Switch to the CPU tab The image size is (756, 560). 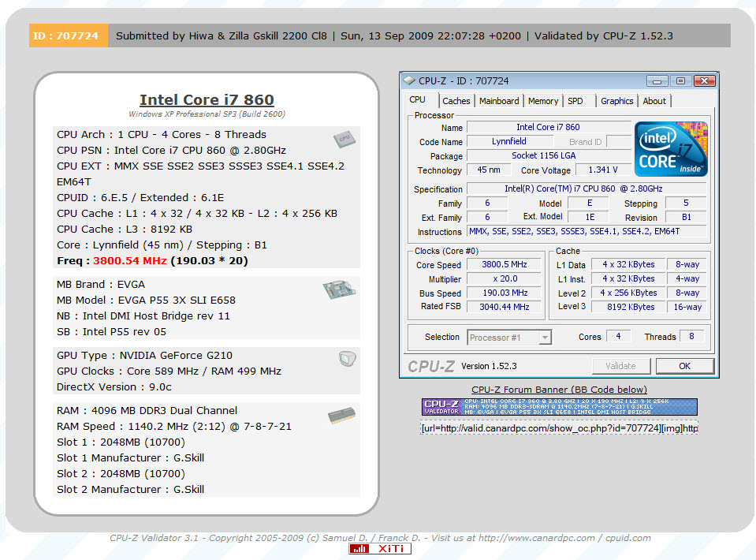tap(418, 100)
